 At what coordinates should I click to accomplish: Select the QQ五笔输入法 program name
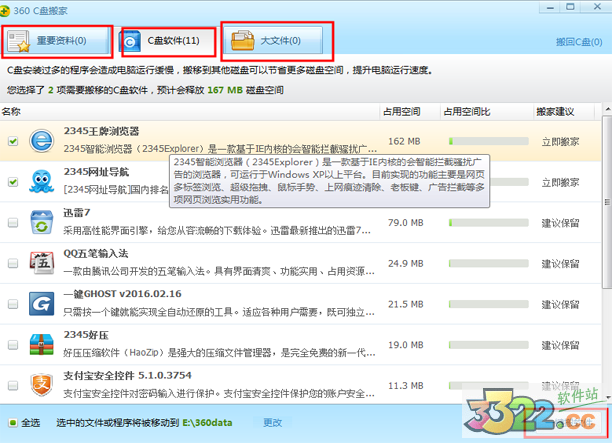(96, 253)
